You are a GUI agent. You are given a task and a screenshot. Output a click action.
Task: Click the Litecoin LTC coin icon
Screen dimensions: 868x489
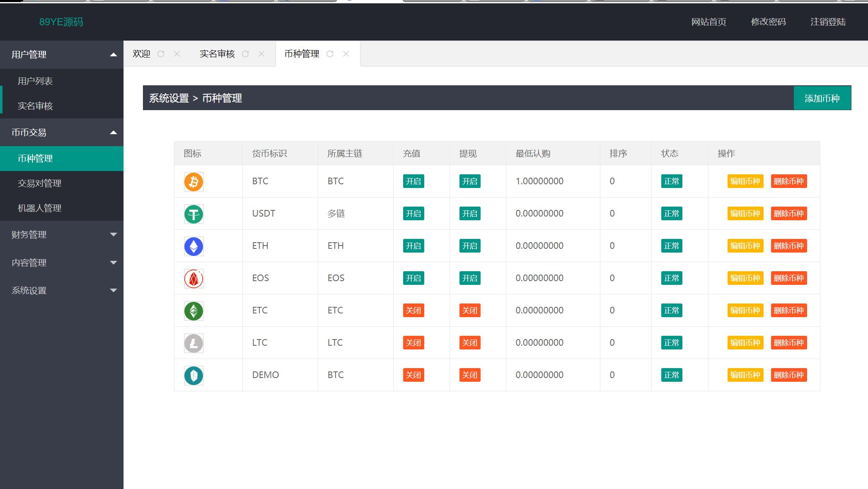(x=193, y=343)
